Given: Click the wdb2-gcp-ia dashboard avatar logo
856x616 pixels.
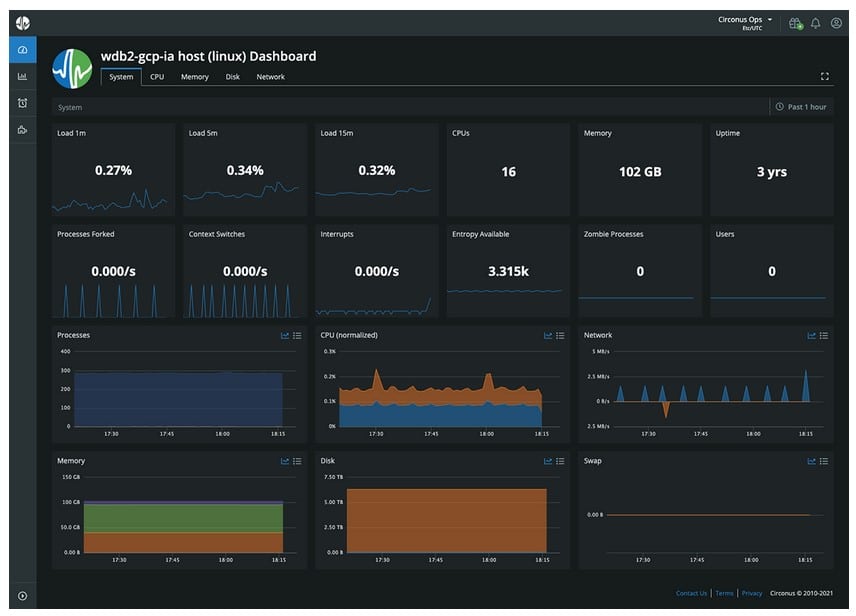Looking at the screenshot, I should click(x=72, y=69).
